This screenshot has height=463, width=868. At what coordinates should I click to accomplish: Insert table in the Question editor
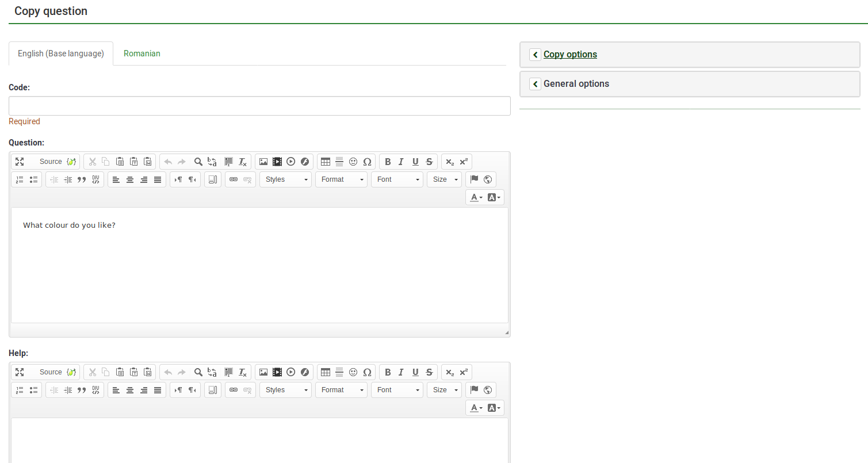pos(326,162)
